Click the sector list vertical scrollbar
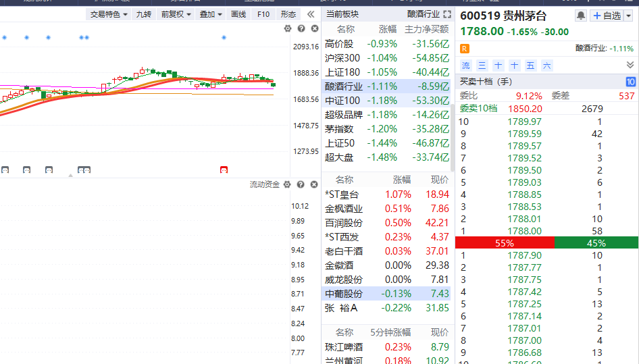The height and width of the screenshot is (364, 639). (453, 138)
